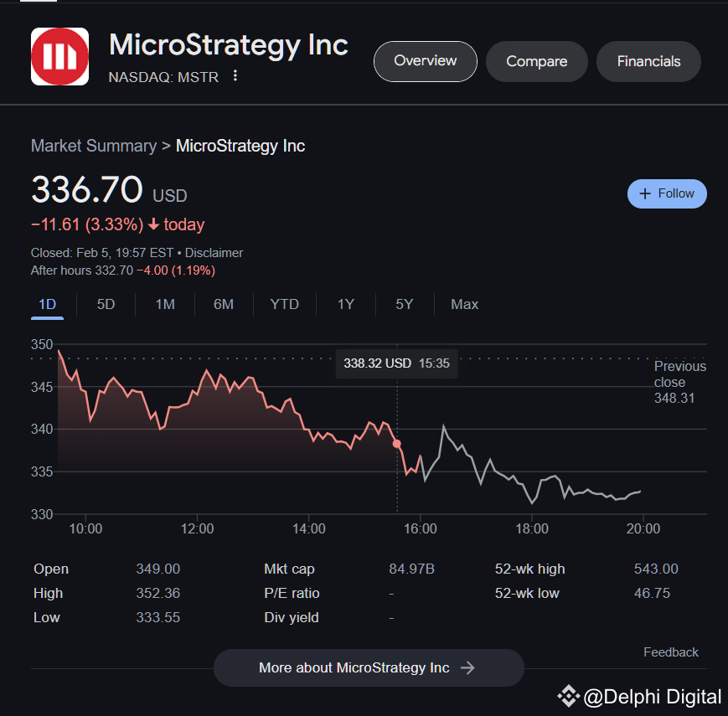Click the arrow in More about MicroStrategy
728x716 pixels.
click(x=468, y=667)
